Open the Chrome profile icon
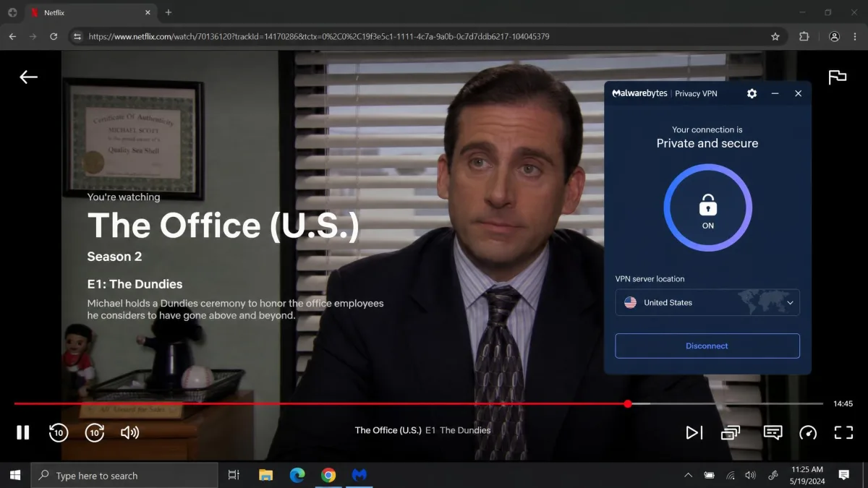Viewport: 868px width, 488px height. pos(834,36)
